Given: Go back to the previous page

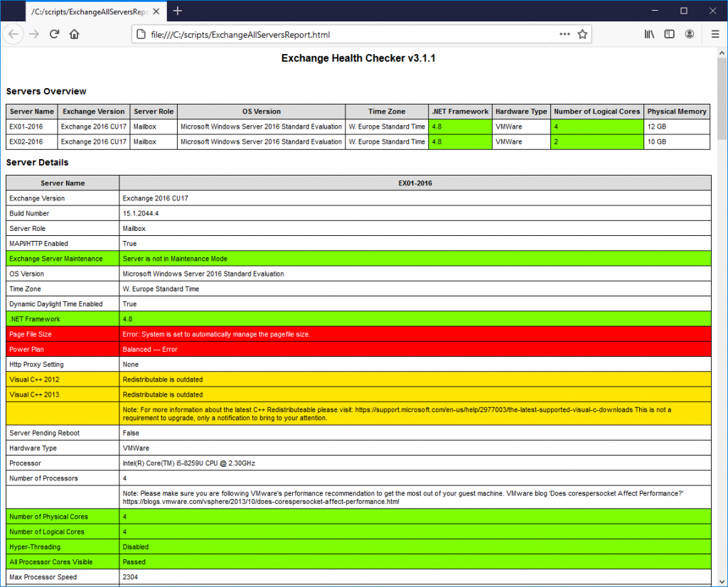Looking at the screenshot, I should (14, 34).
